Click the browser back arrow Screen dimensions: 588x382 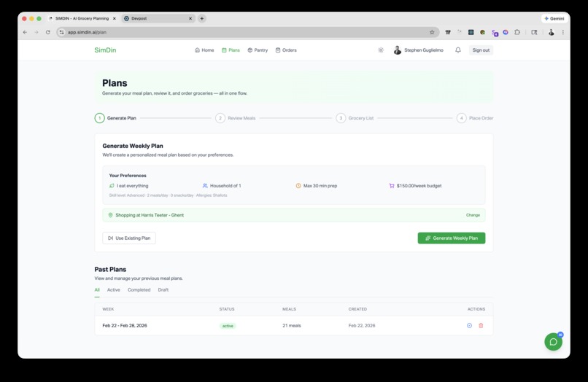(25, 32)
